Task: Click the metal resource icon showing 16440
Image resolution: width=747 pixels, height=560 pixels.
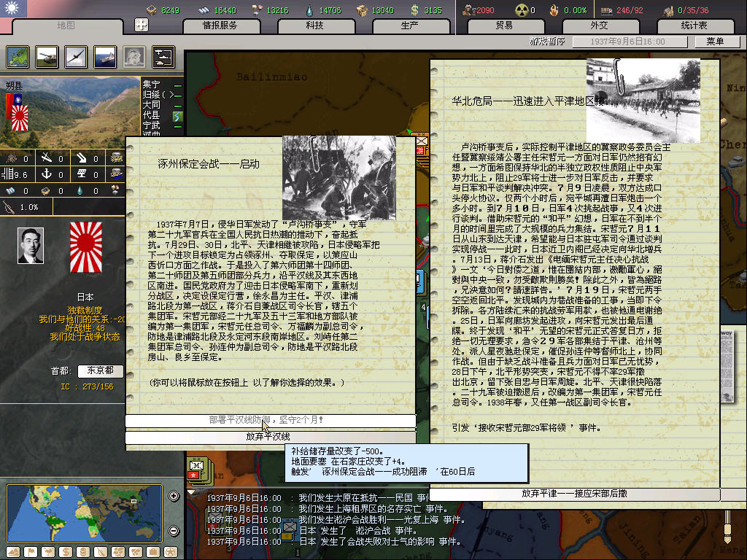Action: click(x=204, y=10)
